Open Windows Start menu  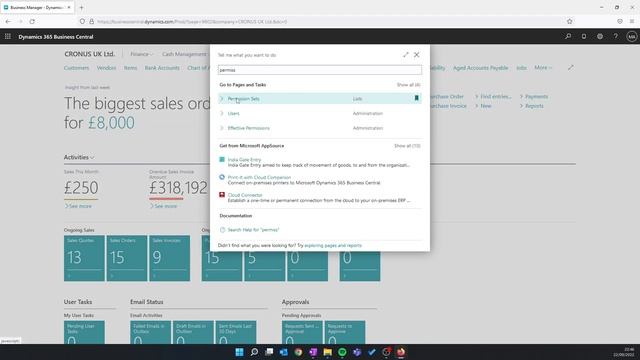240,352
